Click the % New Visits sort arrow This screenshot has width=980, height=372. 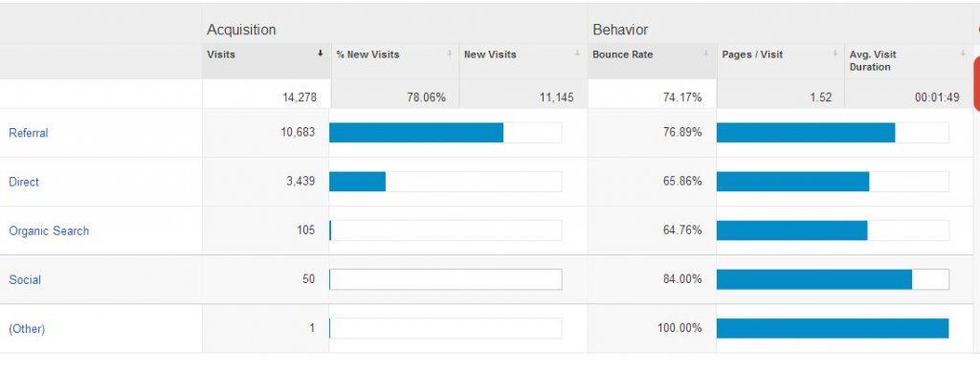tap(450, 54)
